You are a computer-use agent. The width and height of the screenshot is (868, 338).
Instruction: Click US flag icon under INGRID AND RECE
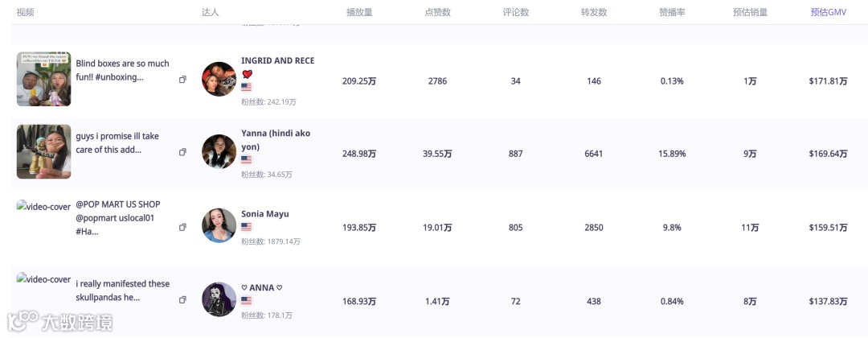coord(246,87)
